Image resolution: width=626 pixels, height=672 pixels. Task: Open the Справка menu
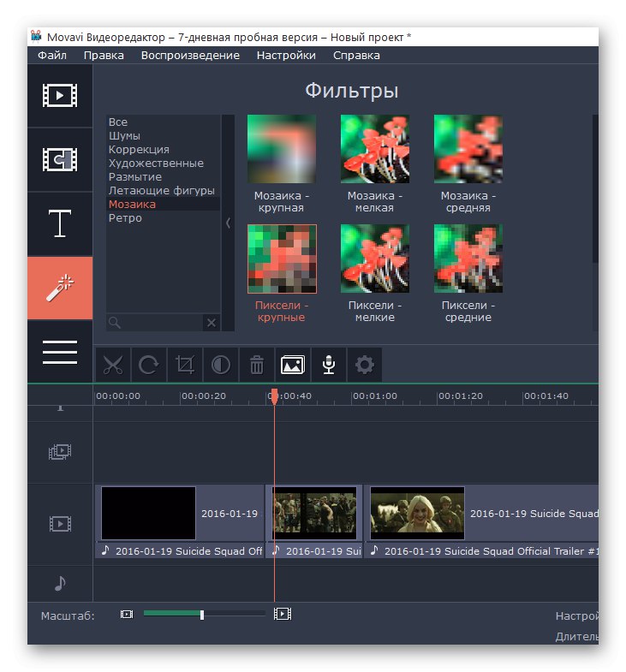pyautogui.click(x=356, y=56)
